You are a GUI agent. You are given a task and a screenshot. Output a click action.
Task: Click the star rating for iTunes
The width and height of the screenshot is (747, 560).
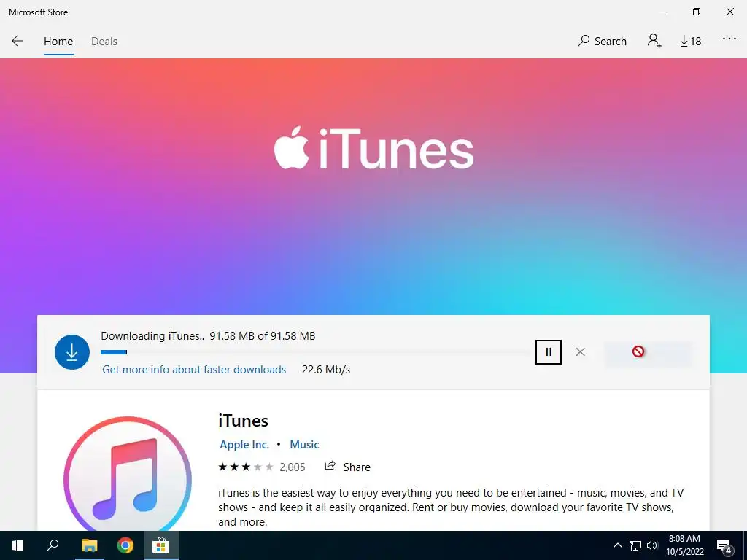tap(246, 467)
